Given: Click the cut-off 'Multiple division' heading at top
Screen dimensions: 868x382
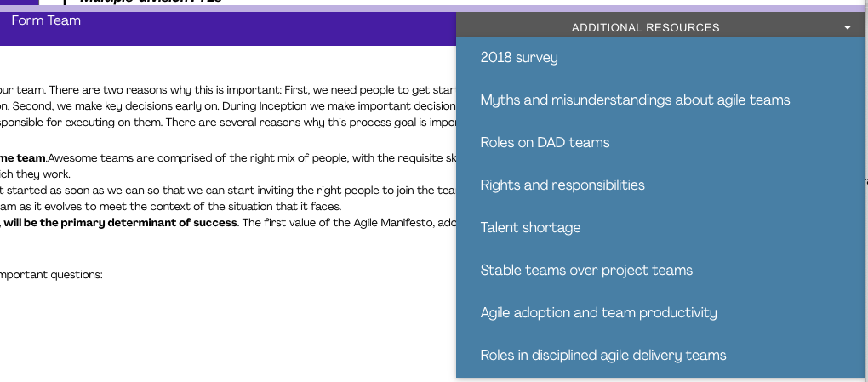Looking at the screenshot, I should [x=151, y=2].
